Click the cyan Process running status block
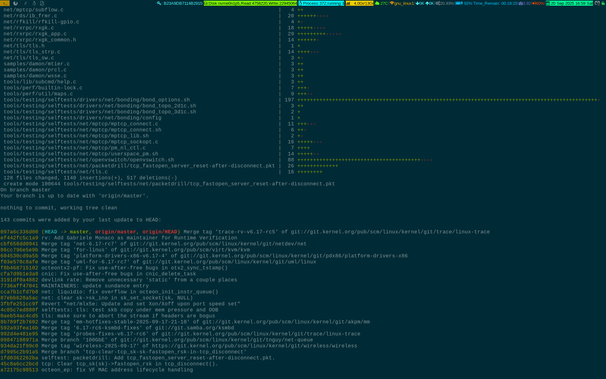Viewport: 606px width, 379px height. coord(321,3)
